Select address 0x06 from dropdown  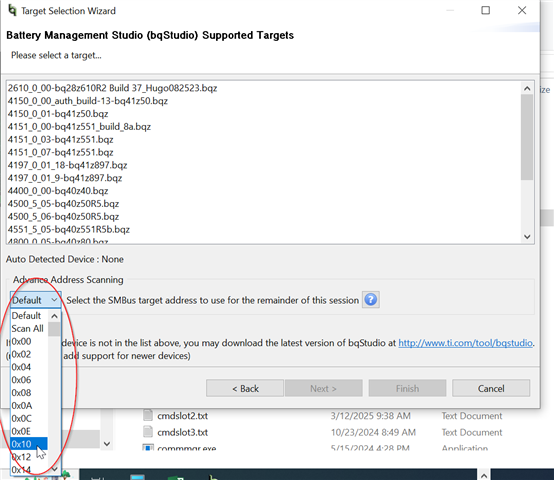click(x=21, y=380)
